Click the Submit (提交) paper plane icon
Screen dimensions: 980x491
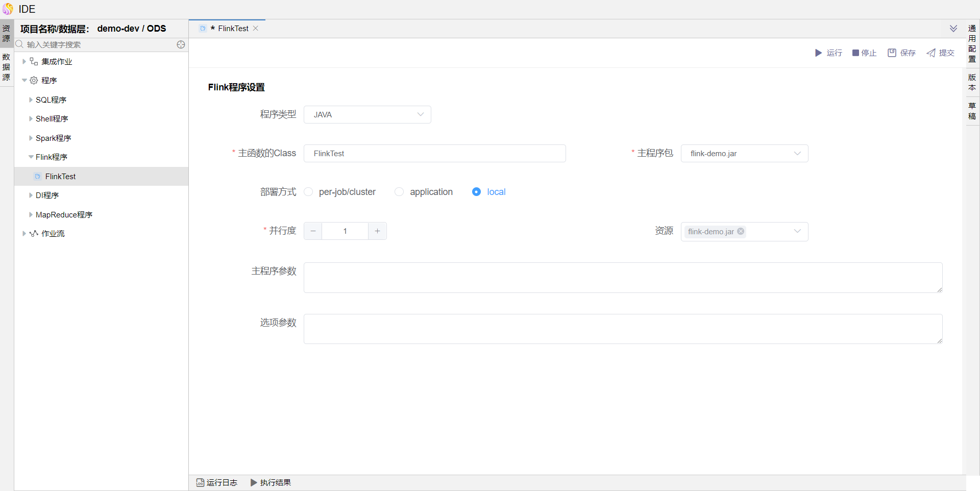pos(931,53)
